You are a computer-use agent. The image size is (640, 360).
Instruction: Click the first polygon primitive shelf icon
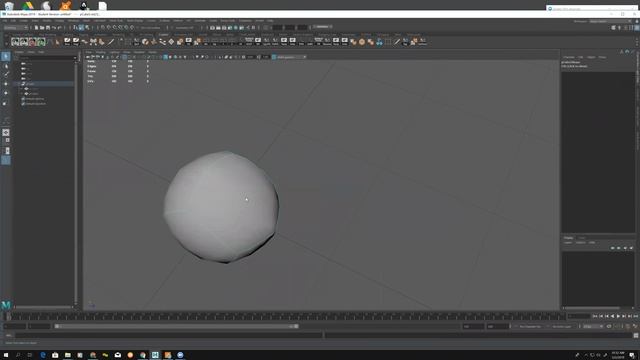click(16, 42)
